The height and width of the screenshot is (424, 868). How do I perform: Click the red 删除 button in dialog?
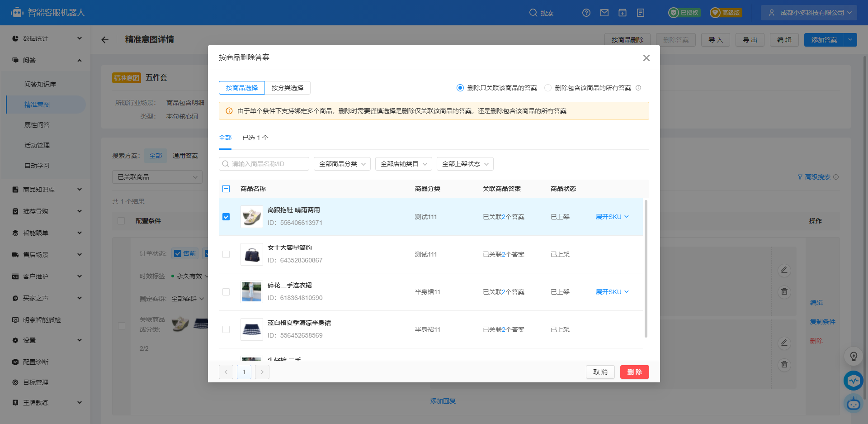pos(635,372)
